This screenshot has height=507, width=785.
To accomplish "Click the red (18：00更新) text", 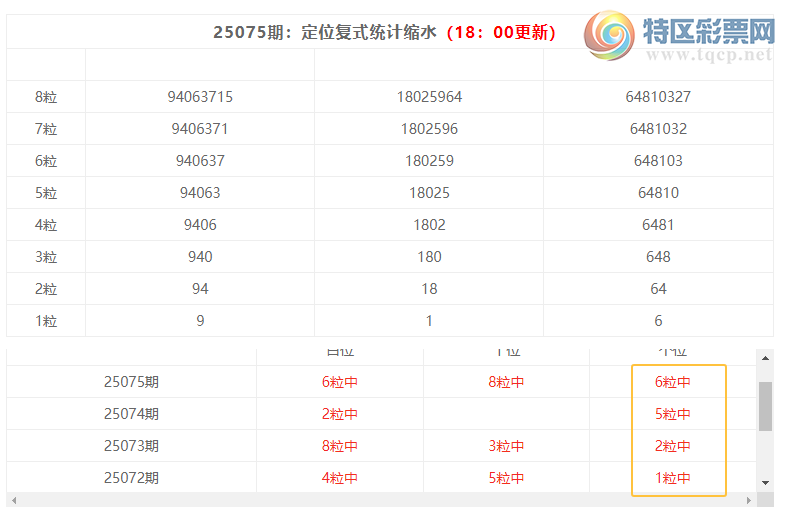I will pyautogui.click(x=501, y=32).
